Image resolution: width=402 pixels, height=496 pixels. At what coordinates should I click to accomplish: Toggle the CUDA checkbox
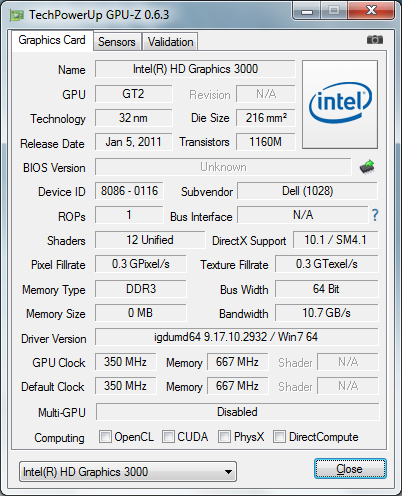[x=168, y=436]
